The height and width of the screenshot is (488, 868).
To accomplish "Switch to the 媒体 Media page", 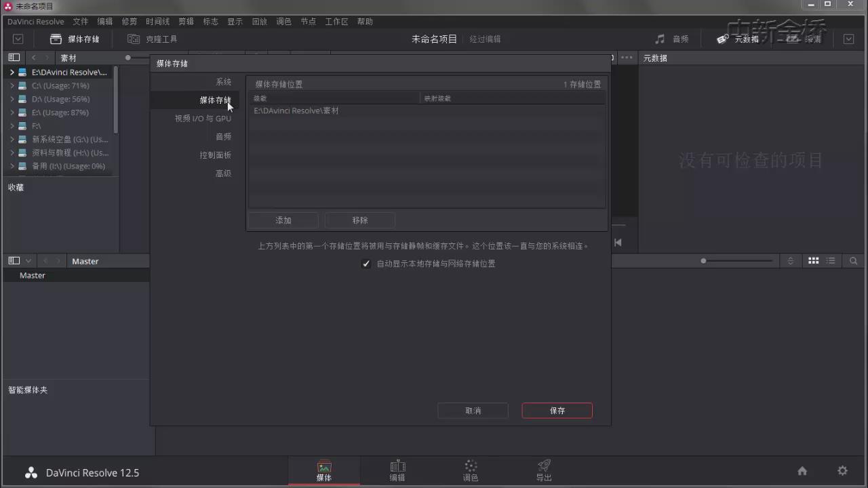I will click(x=324, y=471).
